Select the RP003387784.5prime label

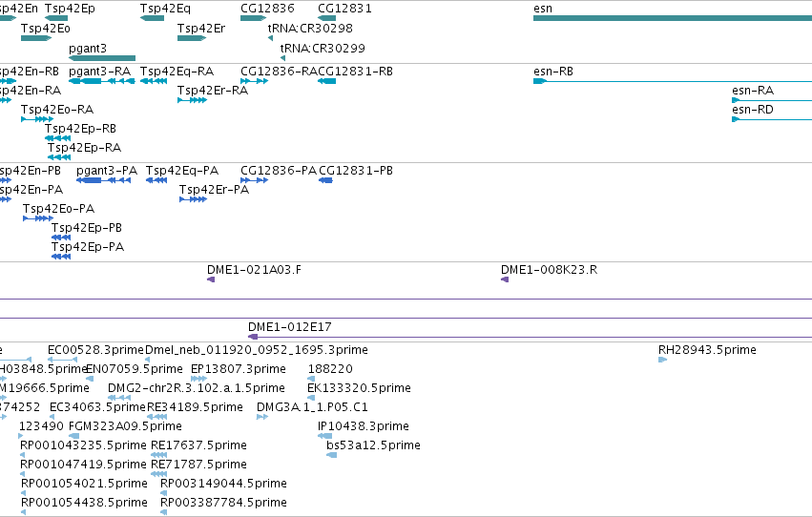tap(223, 503)
